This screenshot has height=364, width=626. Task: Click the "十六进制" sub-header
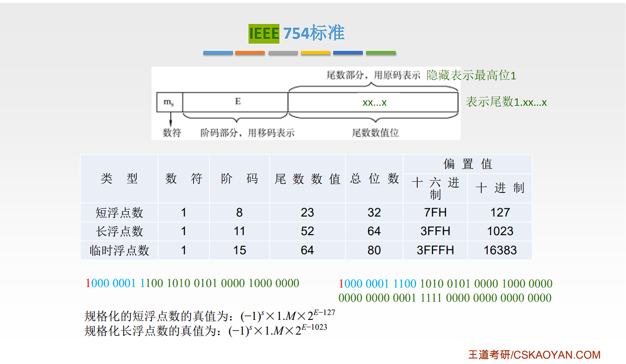(435, 189)
